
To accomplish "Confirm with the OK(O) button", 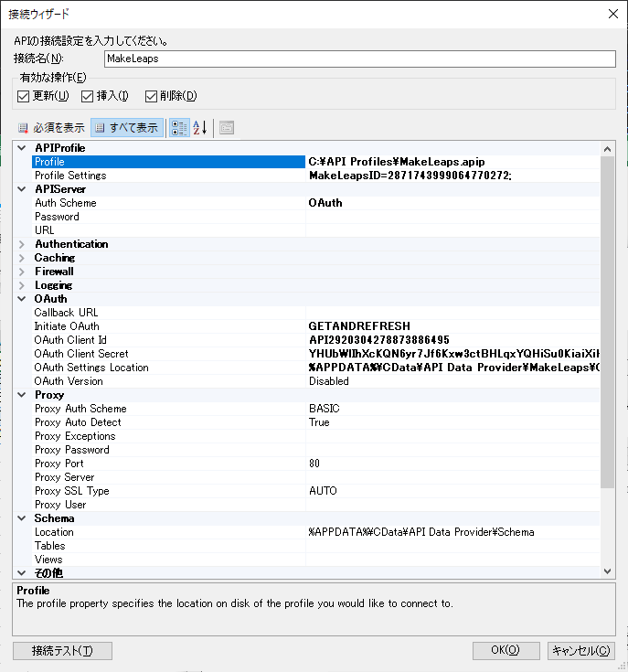I will [506, 651].
